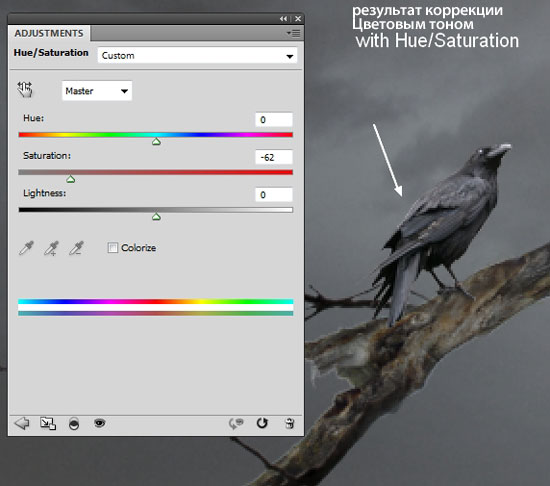
Task: Select the on-image adjustment hand tool
Action: 25,89
